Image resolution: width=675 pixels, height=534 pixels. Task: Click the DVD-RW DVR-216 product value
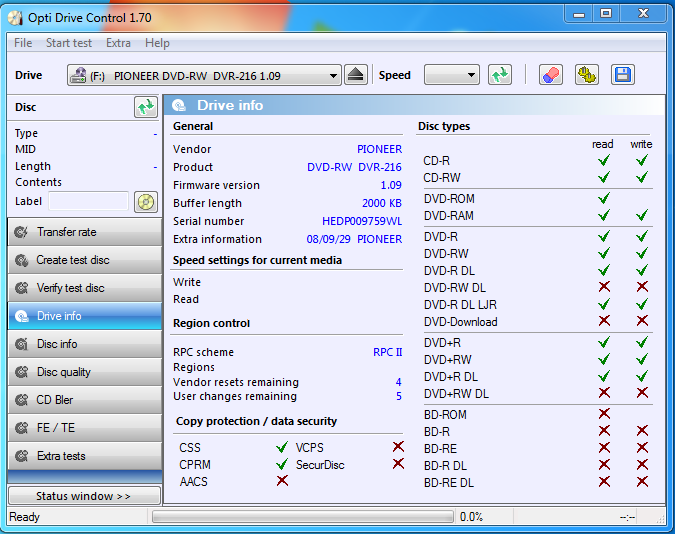pyautogui.click(x=354, y=168)
